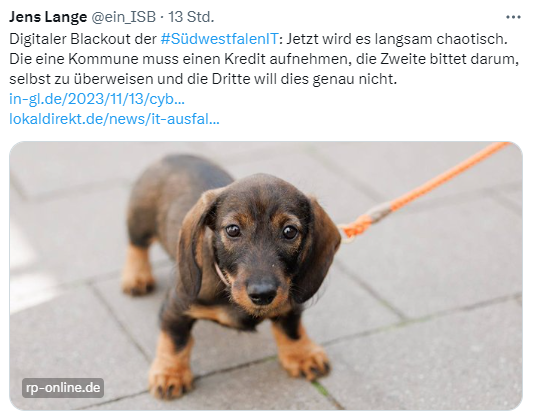Screen dimensions: 537x419
Task: Open the three-dot more options menu
Action: pos(513,17)
